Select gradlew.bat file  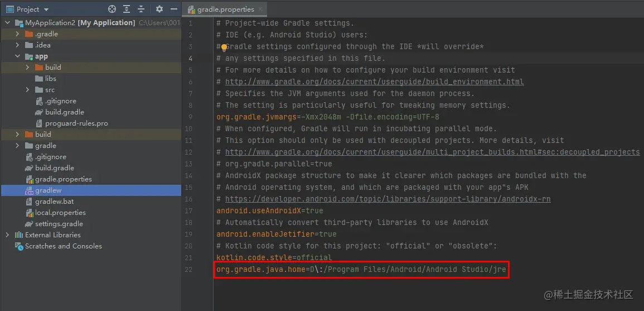54,202
